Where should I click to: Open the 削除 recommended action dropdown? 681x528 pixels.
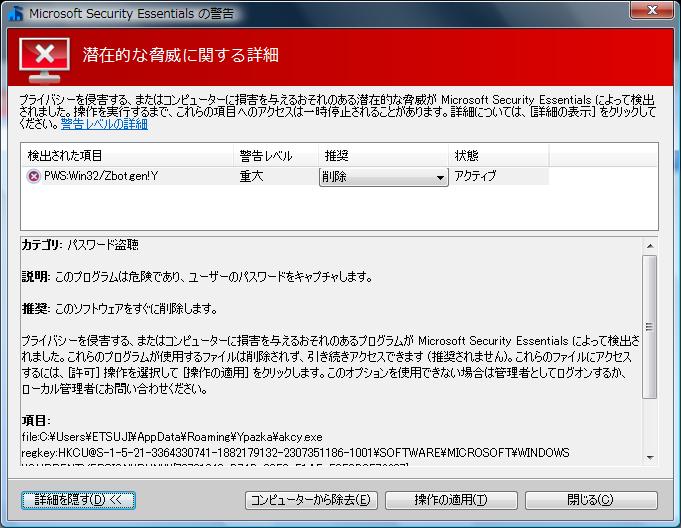pyautogui.click(x=383, y=177)
